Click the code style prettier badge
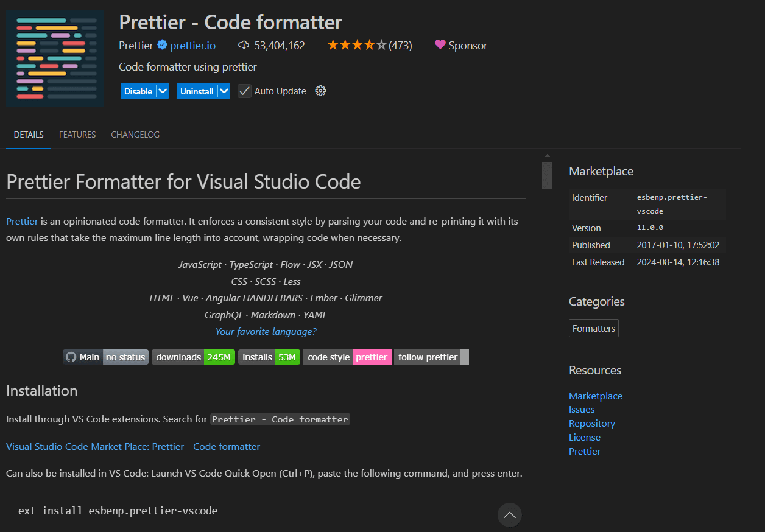 click(x=347, y=357)
